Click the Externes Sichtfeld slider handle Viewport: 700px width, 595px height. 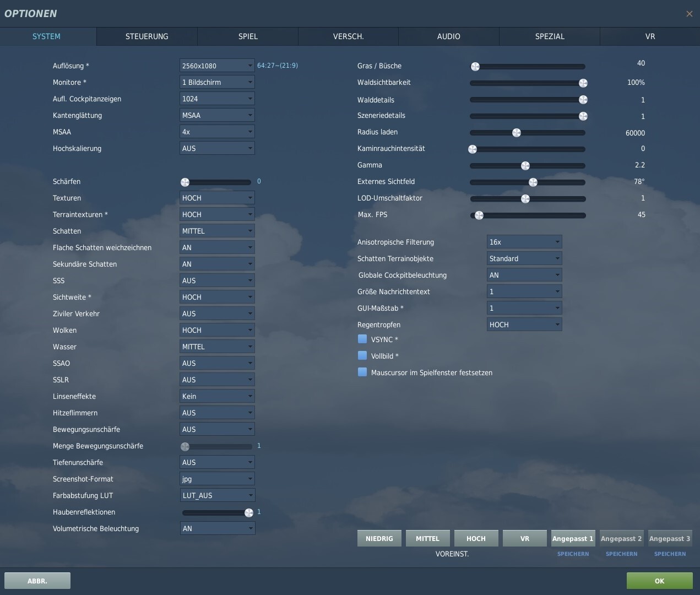tap(533, 182)
